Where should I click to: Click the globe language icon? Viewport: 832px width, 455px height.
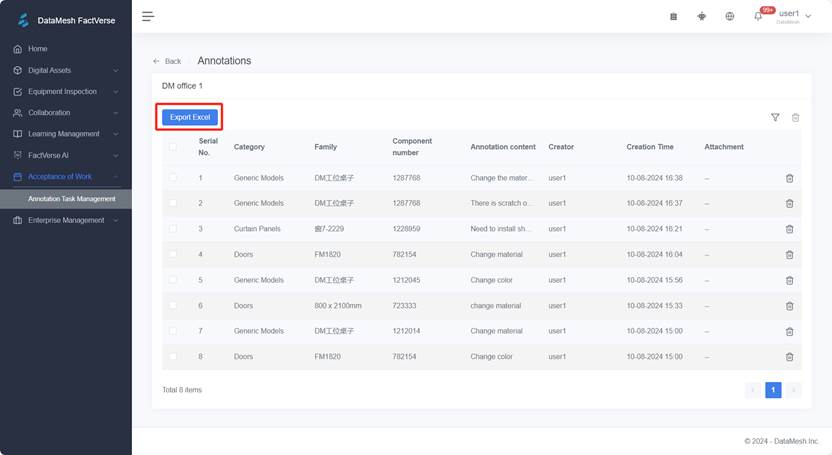pos(730,16)
